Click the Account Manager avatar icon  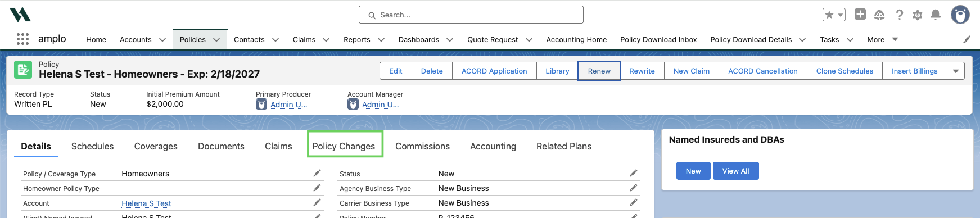(353, 104)
